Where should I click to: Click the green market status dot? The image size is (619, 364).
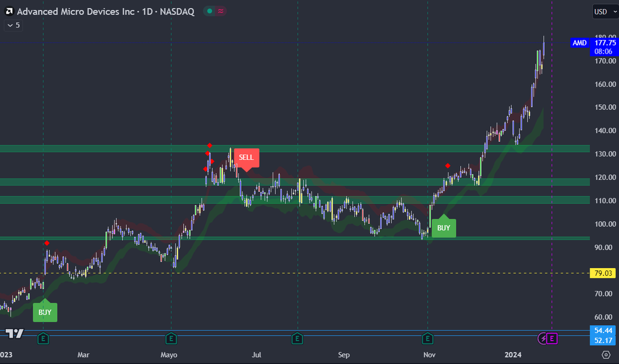208,11
